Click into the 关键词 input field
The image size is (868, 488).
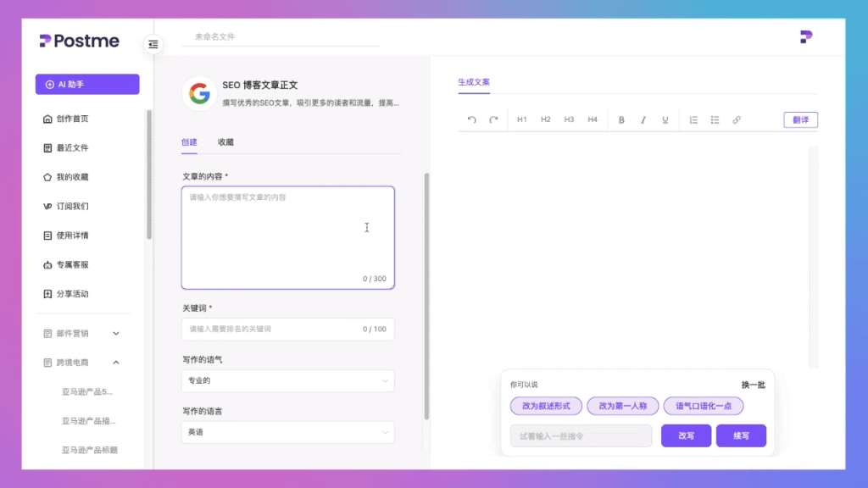tap(271, 329)
